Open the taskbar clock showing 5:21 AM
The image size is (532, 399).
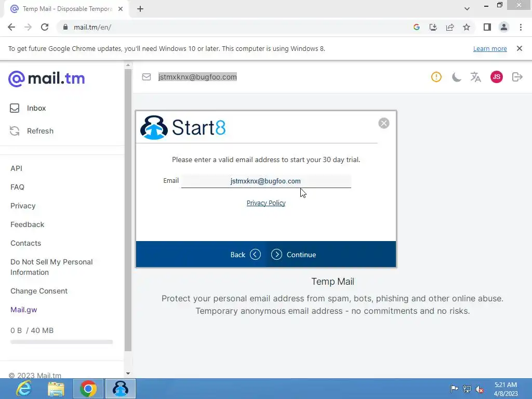tap(506, 389)
